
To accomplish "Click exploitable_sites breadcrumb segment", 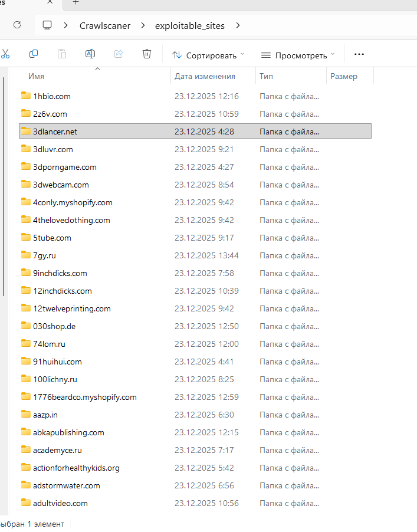I will point(190,26).
